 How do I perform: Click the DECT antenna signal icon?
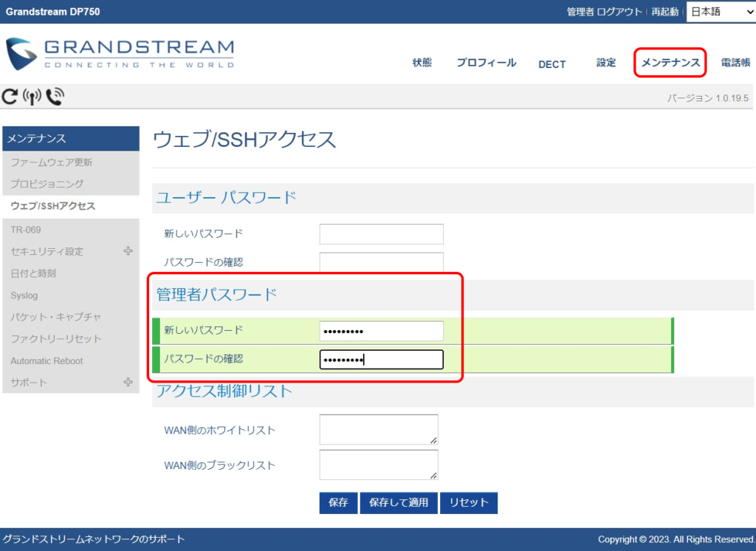(x=32, y=96)
